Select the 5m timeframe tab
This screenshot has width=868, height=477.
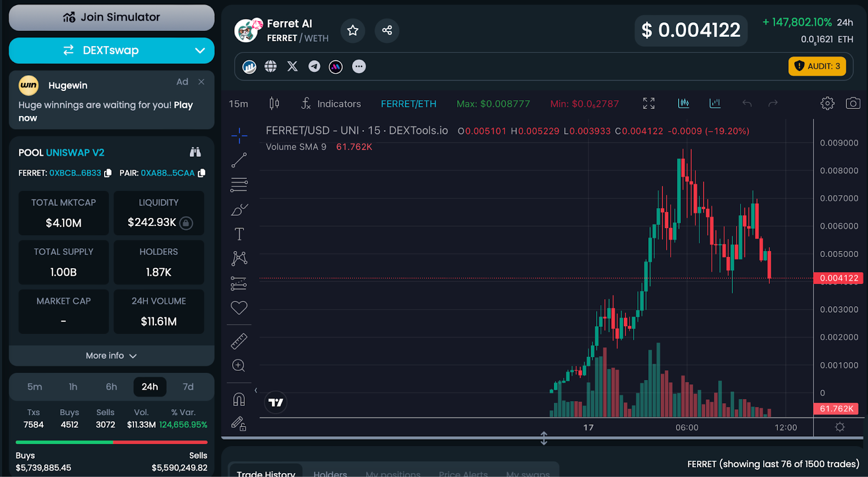35,386
